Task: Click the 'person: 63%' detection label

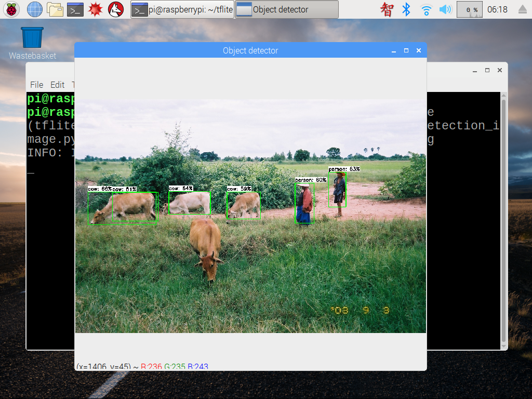Action: coord(344,169)
